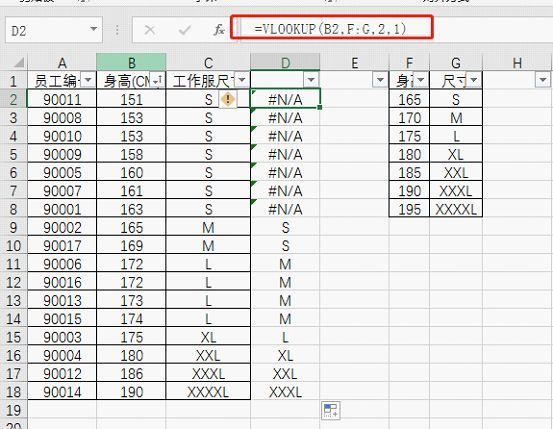Click height cell showing 151

click(131, 99)
